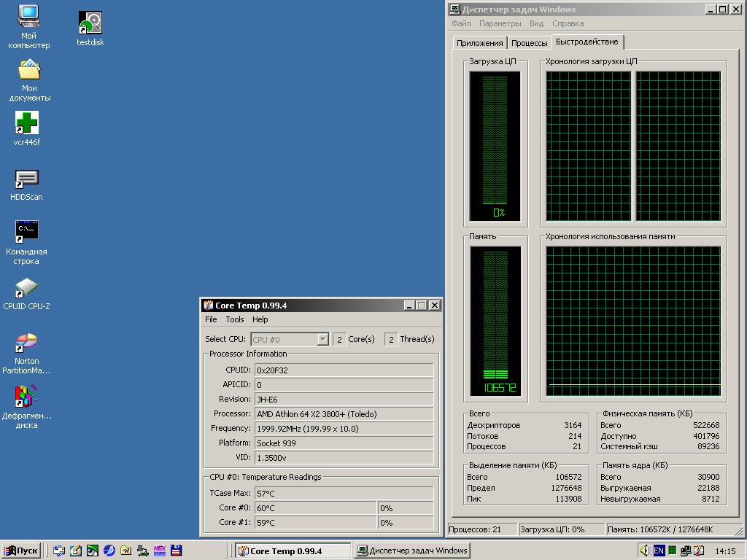Minimize the Core Temp window
This screenshot has height=560, width=747.
point(409,306)
